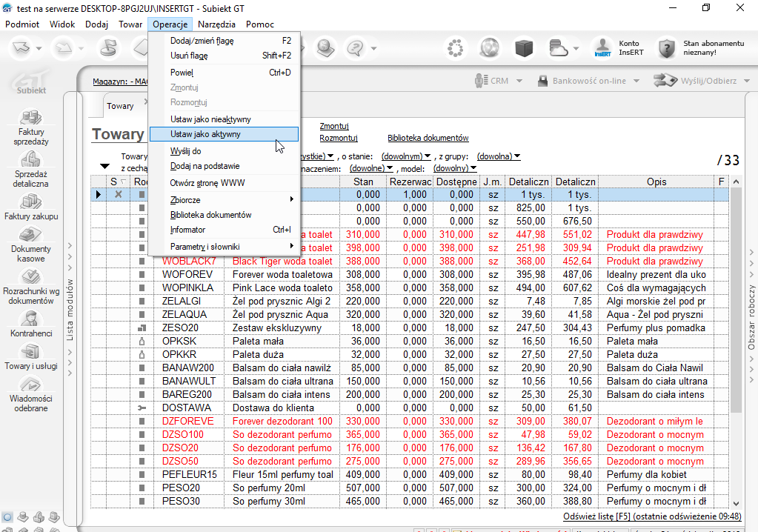Click the Bankowość on-line lock icon
This screenshot has height=532, width=758.
click(x=542, y=81)
